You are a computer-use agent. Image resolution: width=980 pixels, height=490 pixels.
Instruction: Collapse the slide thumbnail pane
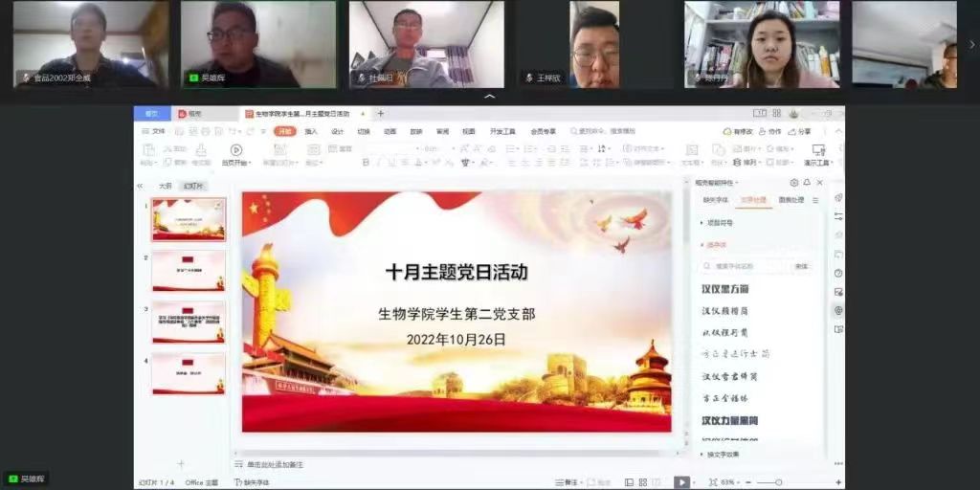140,186
